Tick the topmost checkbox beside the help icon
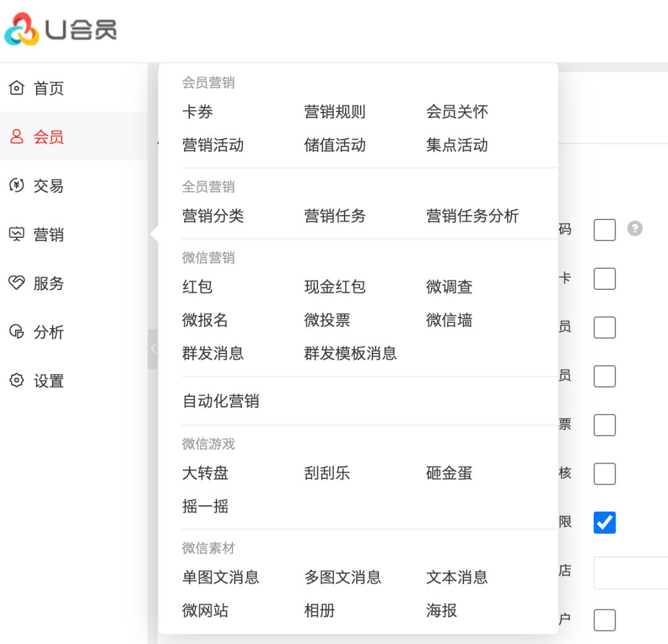Viewport: 668px width, 644px height. click(604, 230)
